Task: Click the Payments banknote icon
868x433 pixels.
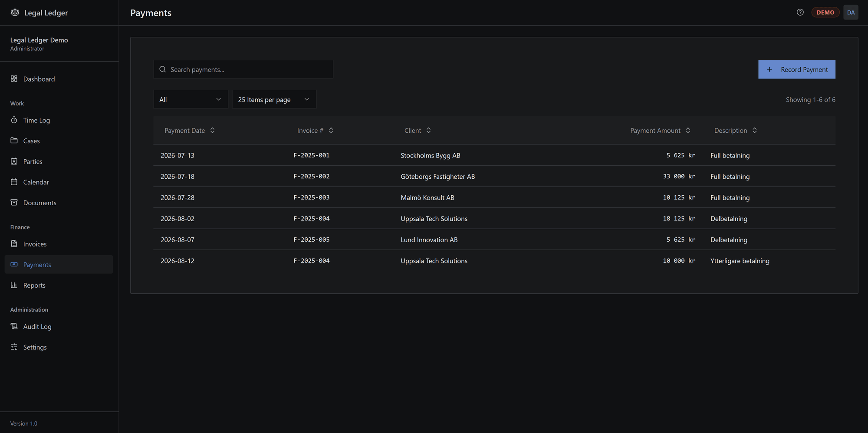Action: [x=14, y=264]
